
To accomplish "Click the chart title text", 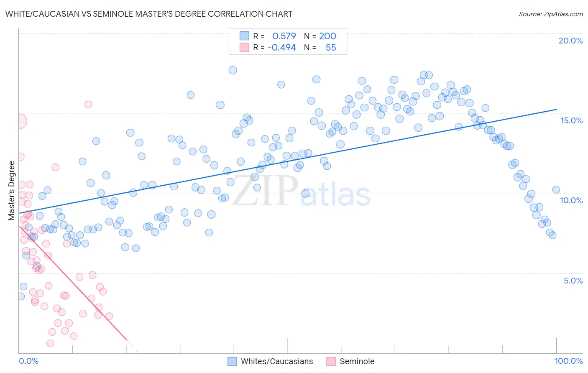I will 149,14.
